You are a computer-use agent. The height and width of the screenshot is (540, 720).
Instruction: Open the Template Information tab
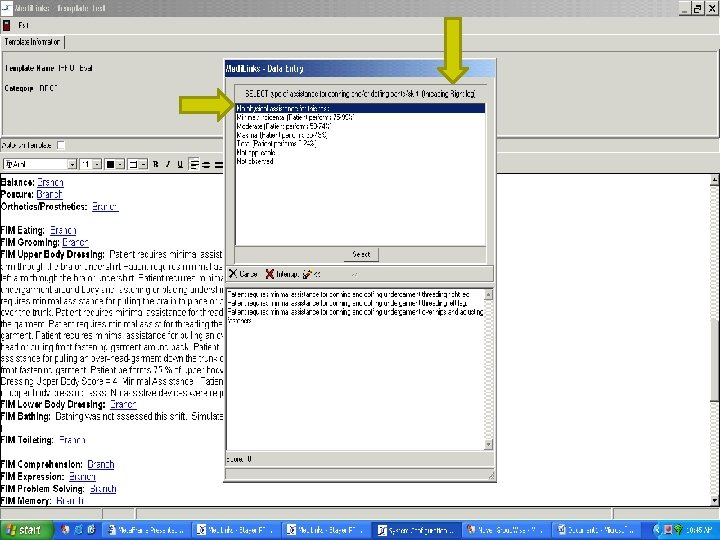click(x=33, y=42)
